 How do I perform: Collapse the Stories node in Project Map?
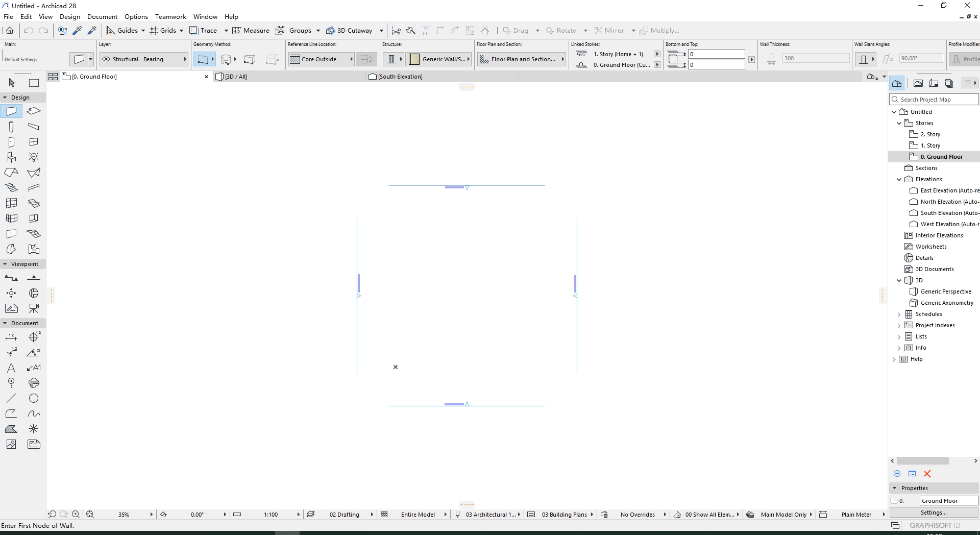(x=900, y=123)
